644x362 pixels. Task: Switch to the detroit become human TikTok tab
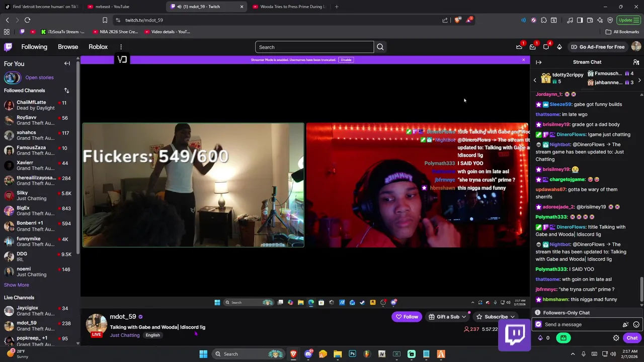41,7
